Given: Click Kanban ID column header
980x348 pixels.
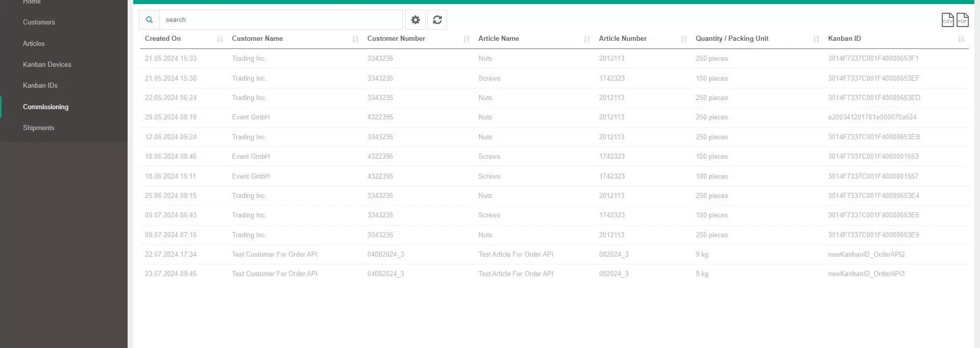Looking at the screenshot, I should coord(844,38).
